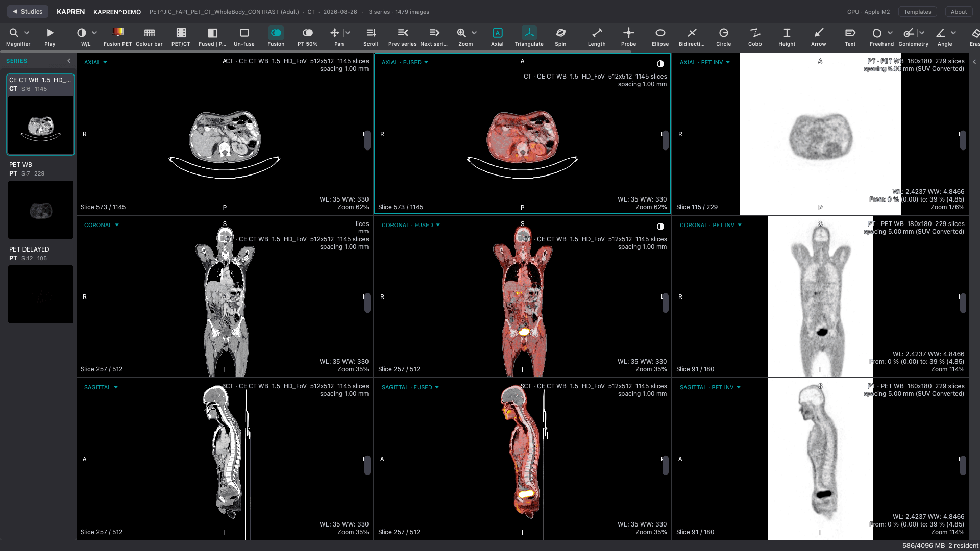This screenshot has height=551, width=980.
Task: Select the PET WB series thumbnail
Action: coord(41,209)
